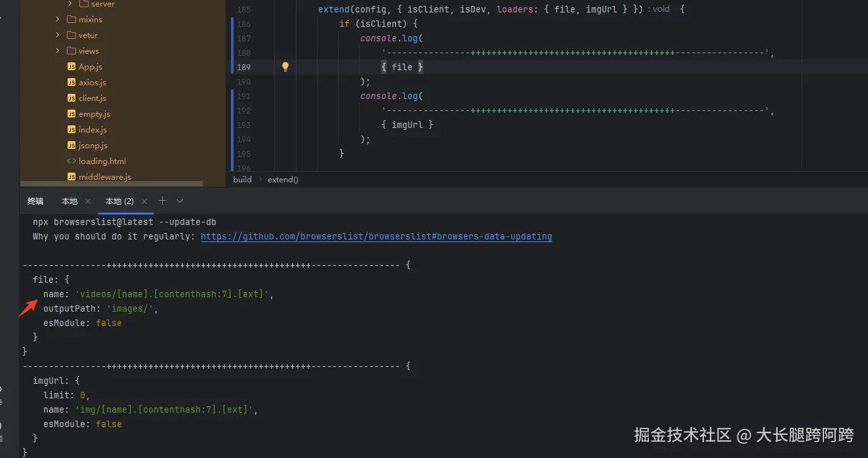This screenshot has height=458, width=868.
Task: Click line number 185 in the gutter
Action: tap(243, 10)
